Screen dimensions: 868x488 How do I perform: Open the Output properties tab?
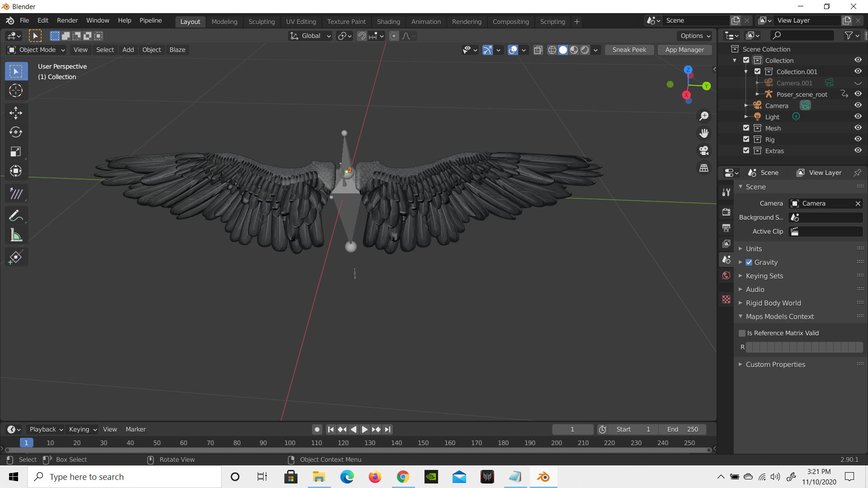click(726, 228)
